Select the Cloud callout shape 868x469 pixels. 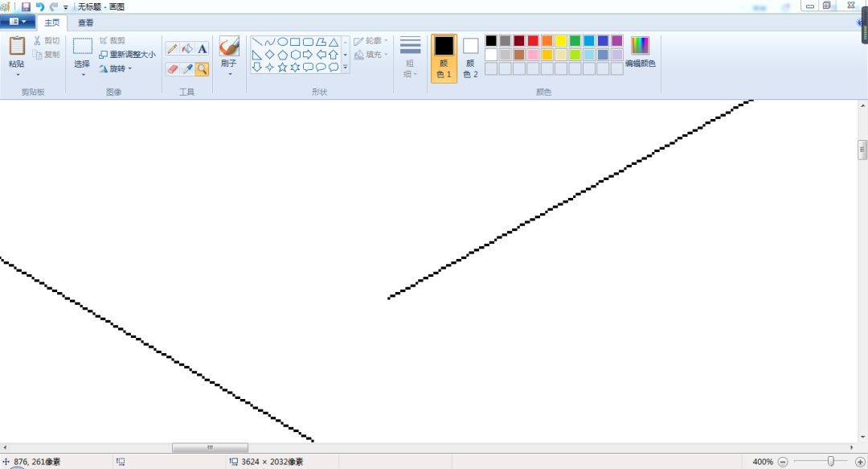point(334,67)
